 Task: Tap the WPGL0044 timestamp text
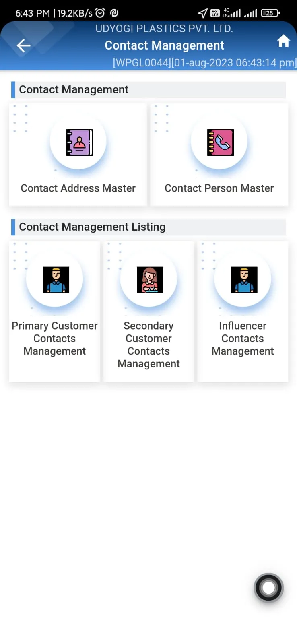205,63
